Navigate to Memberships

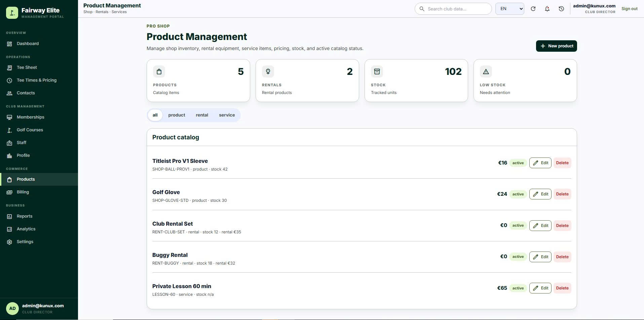click(39, 117)
